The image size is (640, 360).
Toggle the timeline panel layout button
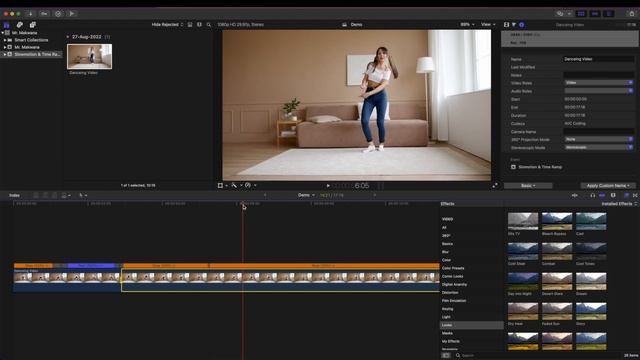click(595, 13)
